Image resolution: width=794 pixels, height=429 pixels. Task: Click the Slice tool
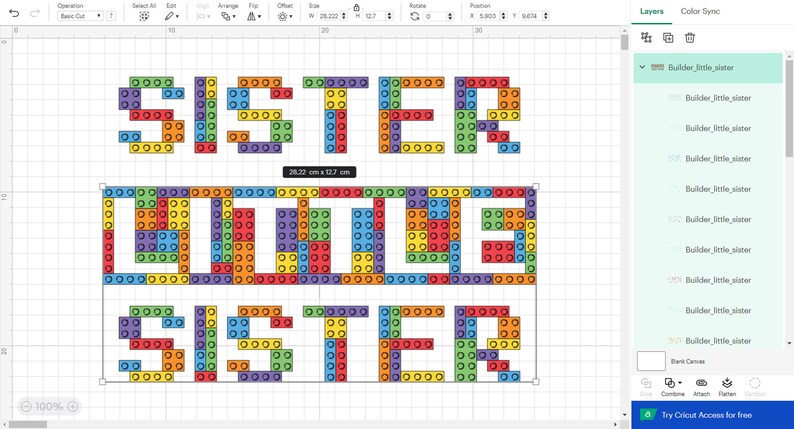click(646, 387)
